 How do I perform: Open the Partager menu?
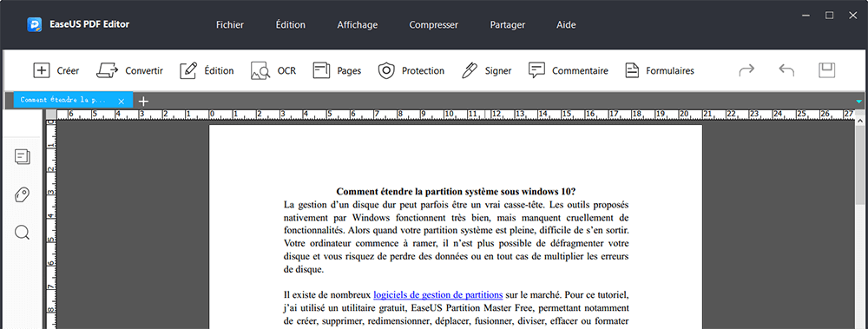(508, 24)
